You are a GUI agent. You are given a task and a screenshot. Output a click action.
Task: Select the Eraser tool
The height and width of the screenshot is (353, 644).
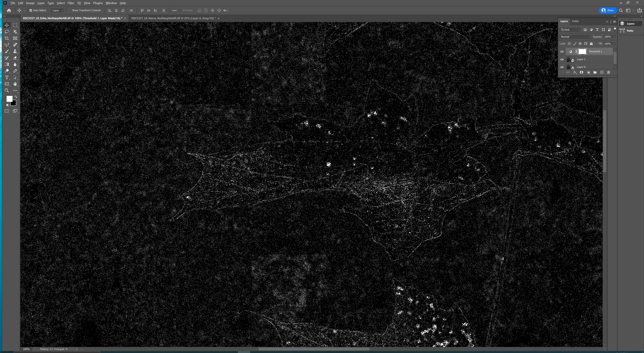15,58
